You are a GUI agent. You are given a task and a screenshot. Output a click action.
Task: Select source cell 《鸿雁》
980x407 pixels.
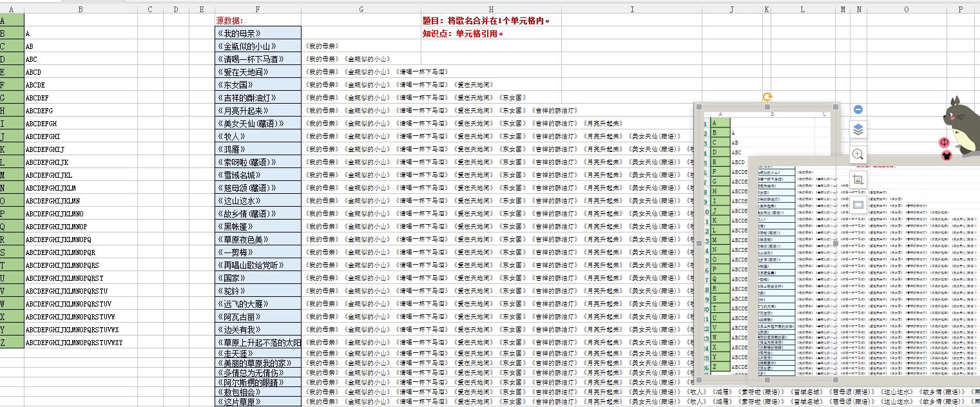click(258, 149)
